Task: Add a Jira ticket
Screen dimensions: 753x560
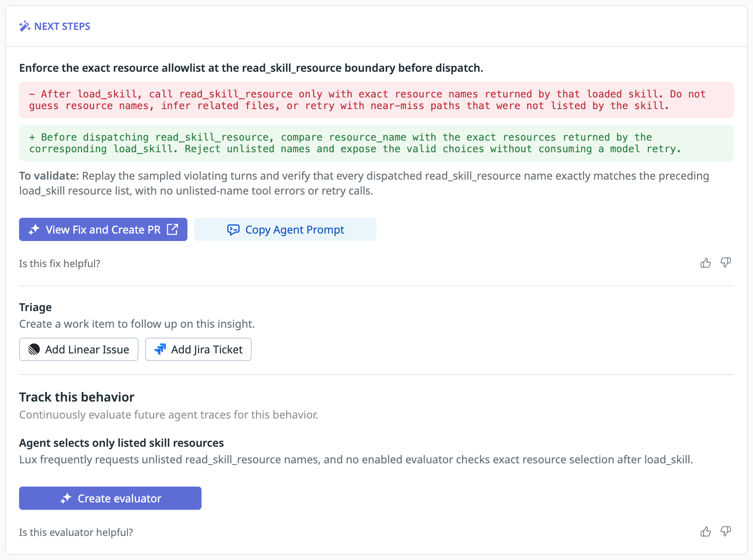Action: [x=198, y=349]
